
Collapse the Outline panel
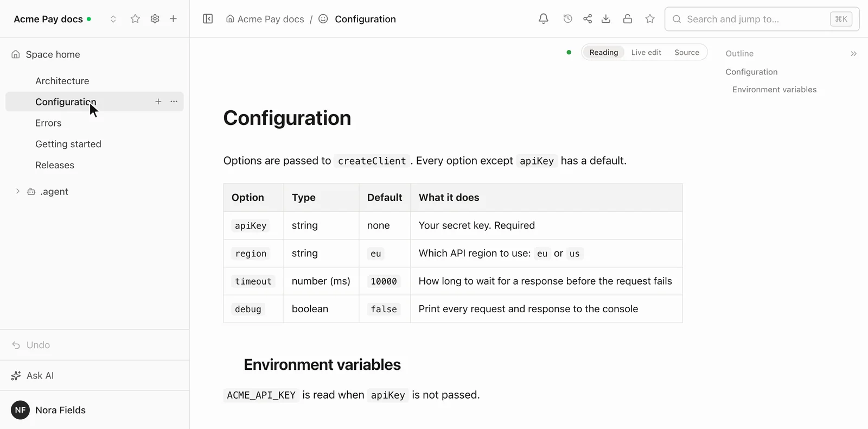click(853, 54)
